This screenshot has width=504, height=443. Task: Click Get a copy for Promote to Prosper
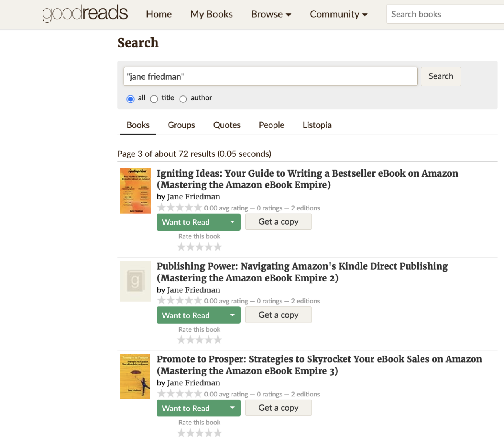pos(278,408)
